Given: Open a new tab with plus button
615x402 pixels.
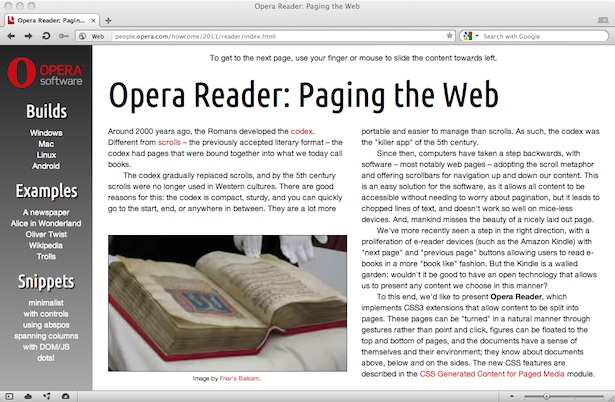Looking at the screenshot, I should point(108,20).
